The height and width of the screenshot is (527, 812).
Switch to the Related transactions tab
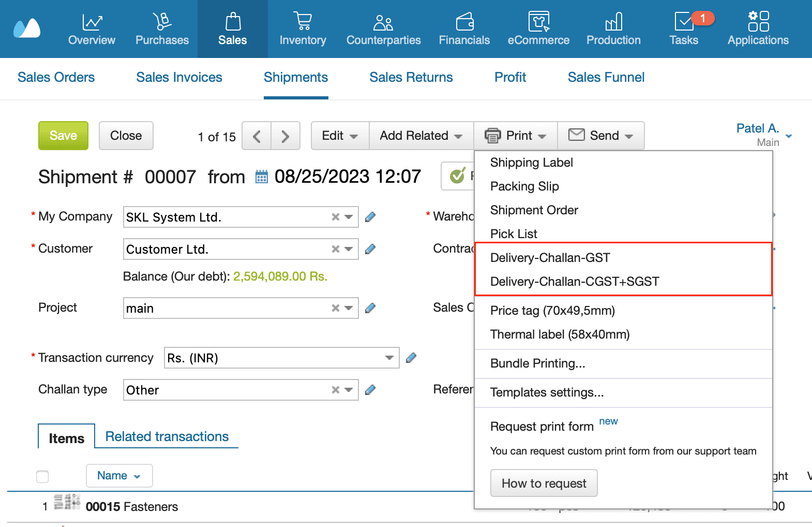click(x=167, y=436)
